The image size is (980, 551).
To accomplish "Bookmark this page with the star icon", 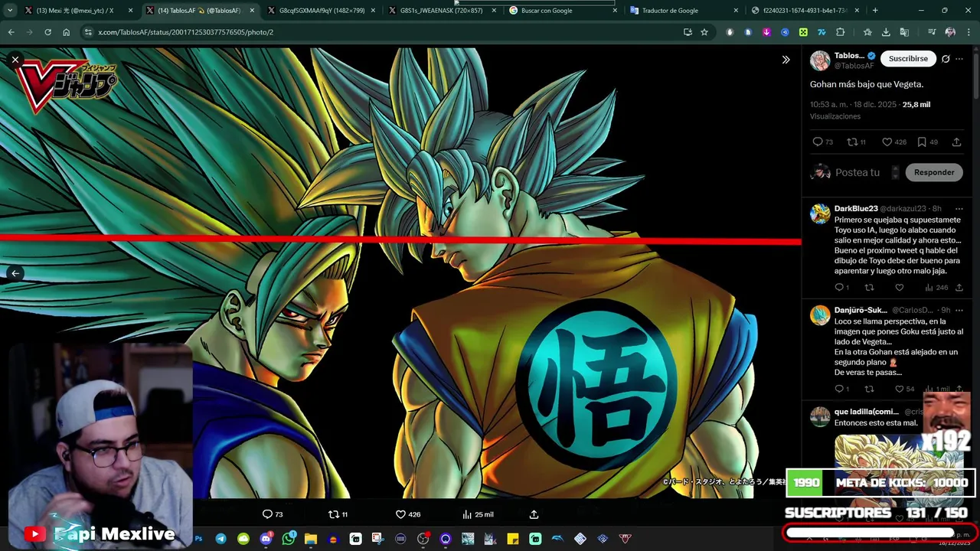I will (704, 32).
